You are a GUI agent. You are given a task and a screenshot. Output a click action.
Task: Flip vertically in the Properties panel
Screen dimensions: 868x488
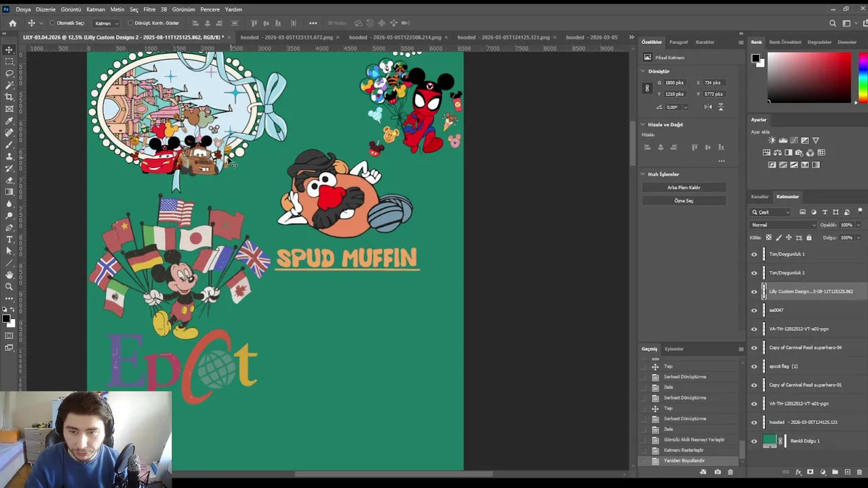(x=720, y=106)
